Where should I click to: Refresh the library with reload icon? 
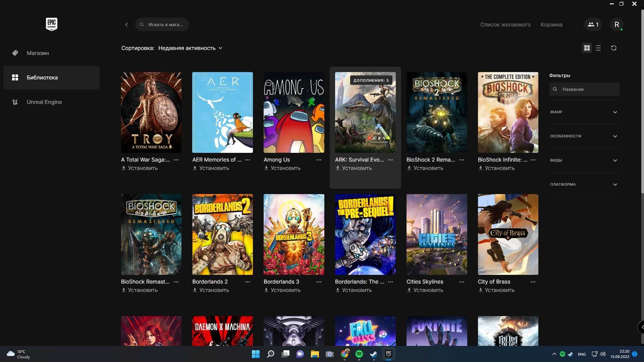(x=614, y=48)
